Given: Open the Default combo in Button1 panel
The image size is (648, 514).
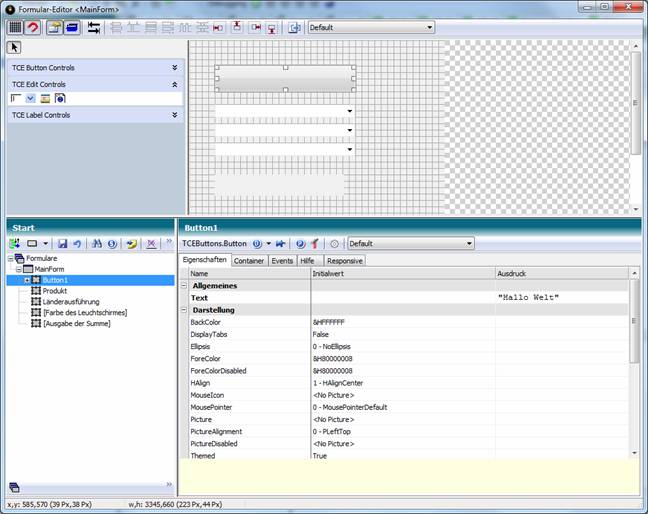Looking at the screenshot, I should (411, 244).
